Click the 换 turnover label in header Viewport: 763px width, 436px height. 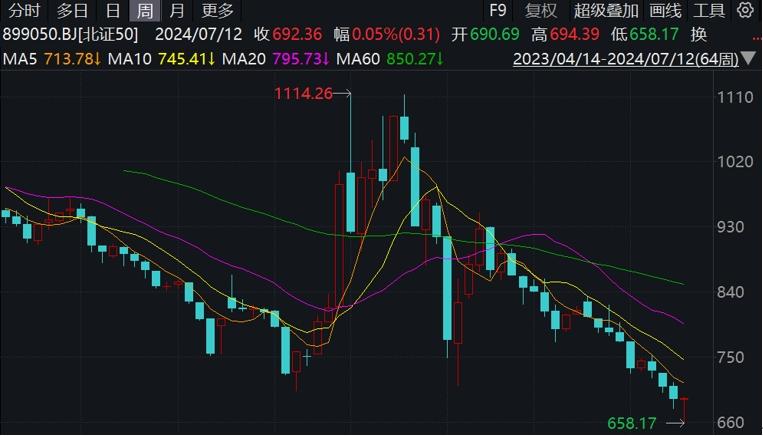tap(699, 35)
